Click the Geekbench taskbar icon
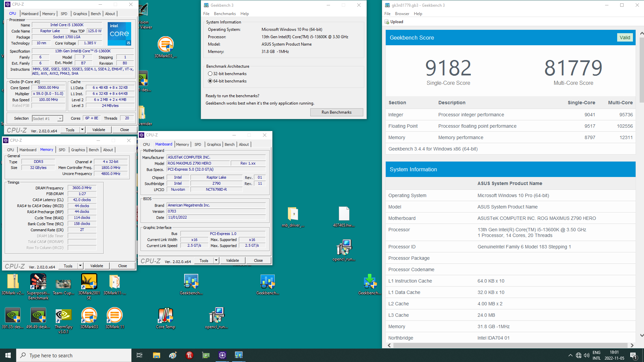This screenshot has height=362, width=644. pyautogui.click(x=239, y=355)
